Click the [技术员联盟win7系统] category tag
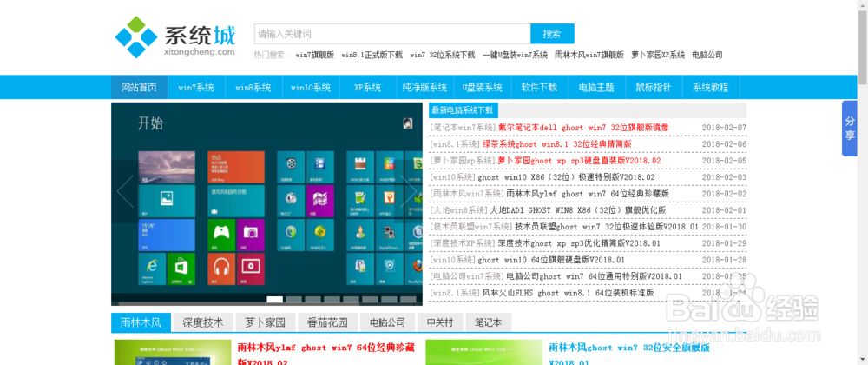This screenshot has width=868, height=365. pos(471,227)
